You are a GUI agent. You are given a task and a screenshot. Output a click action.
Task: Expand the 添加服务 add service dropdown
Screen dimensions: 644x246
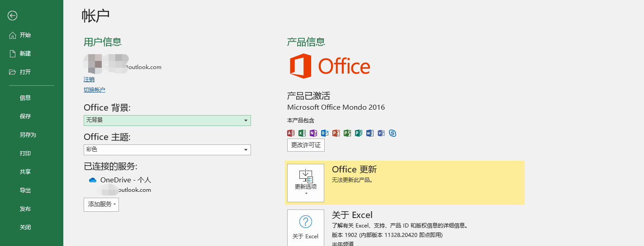point(101,204)
